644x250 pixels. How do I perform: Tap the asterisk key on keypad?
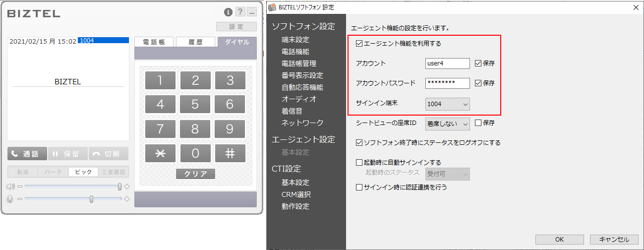pos(160,154)
